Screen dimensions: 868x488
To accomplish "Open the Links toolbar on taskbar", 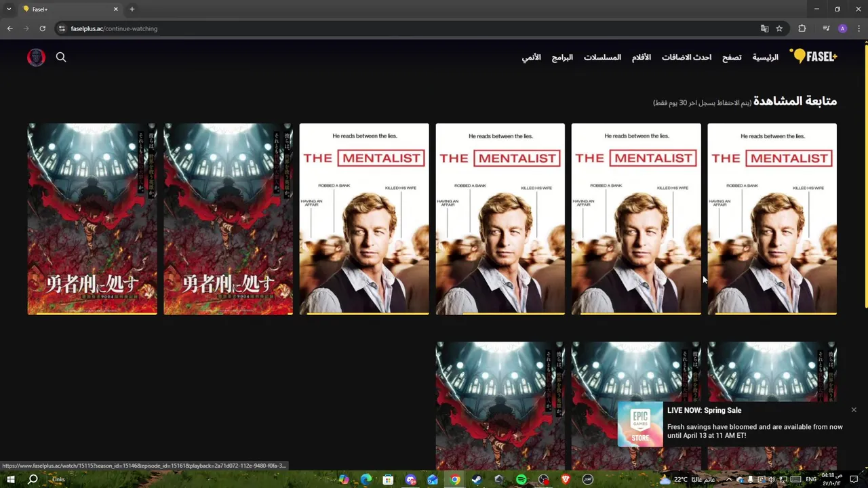I will click(x=58, y=480).
